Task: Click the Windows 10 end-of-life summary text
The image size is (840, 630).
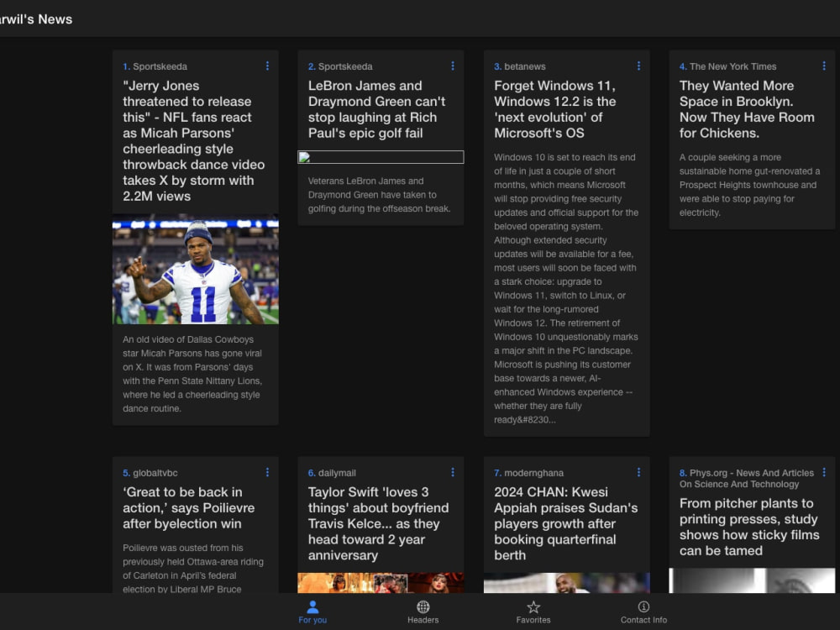Action: tap(566, 289)
